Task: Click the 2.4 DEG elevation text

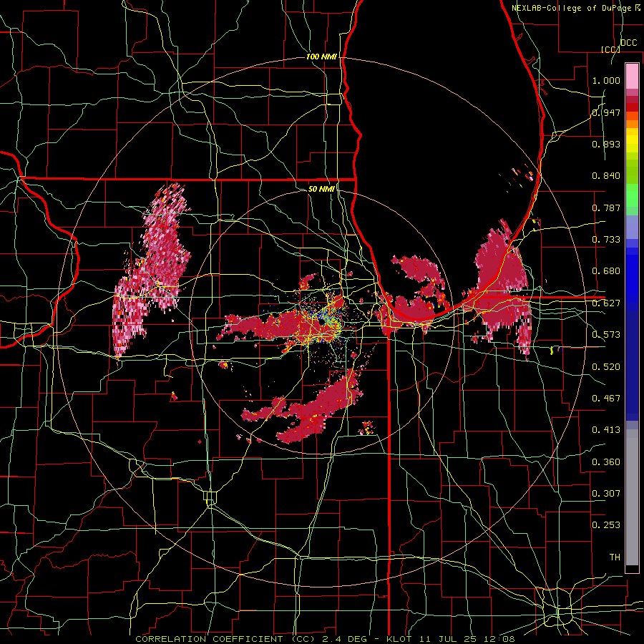Action: coord(345,639)
